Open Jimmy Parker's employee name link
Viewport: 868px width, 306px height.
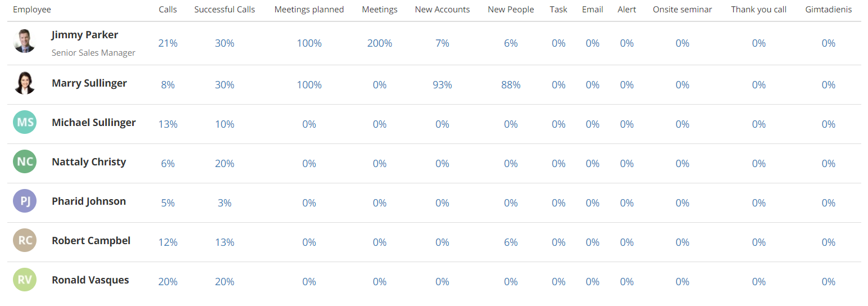[x=85, y=35]
